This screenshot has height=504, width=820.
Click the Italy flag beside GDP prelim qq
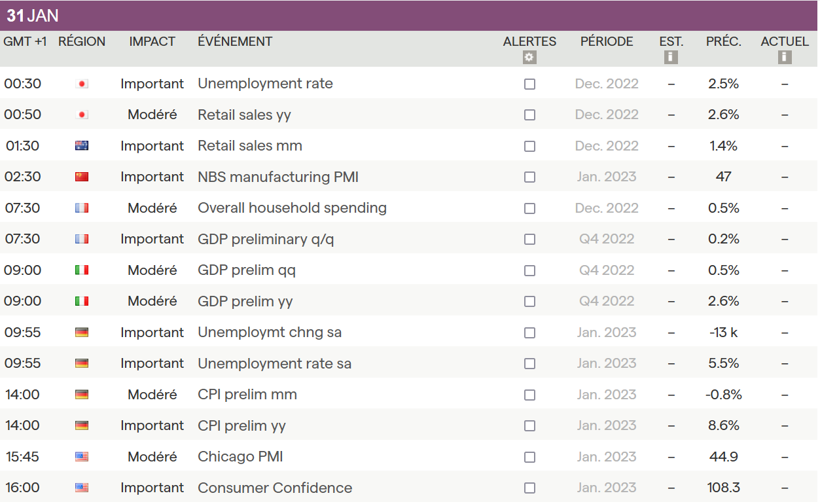tap(82, 270)
